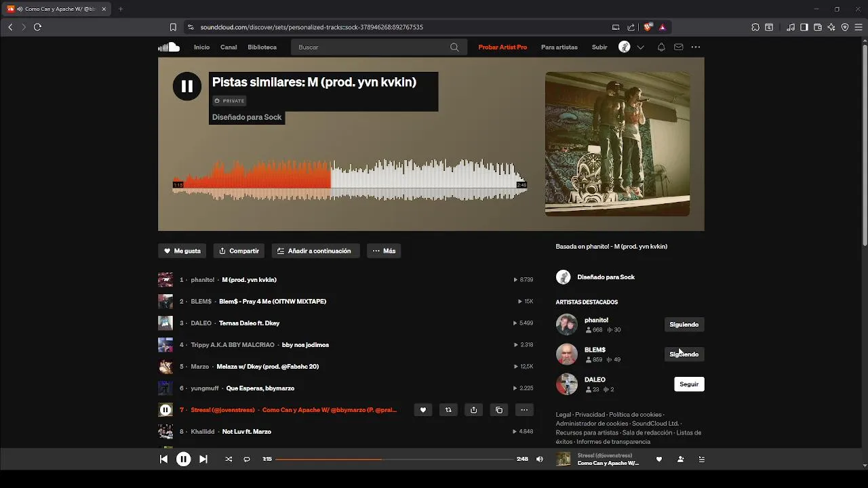
Task: Open the Más dropdown button
Action: 384,251
